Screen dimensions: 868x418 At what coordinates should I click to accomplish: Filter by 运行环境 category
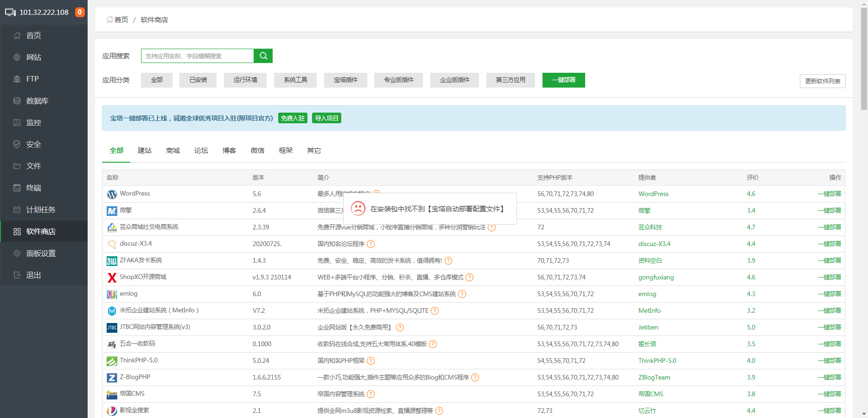click(245, 80)
